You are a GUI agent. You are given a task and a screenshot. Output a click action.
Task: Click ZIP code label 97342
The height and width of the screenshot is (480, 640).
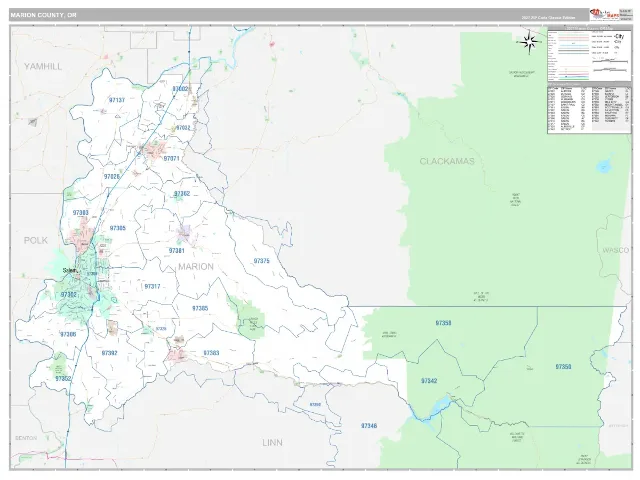coord(429,381)
